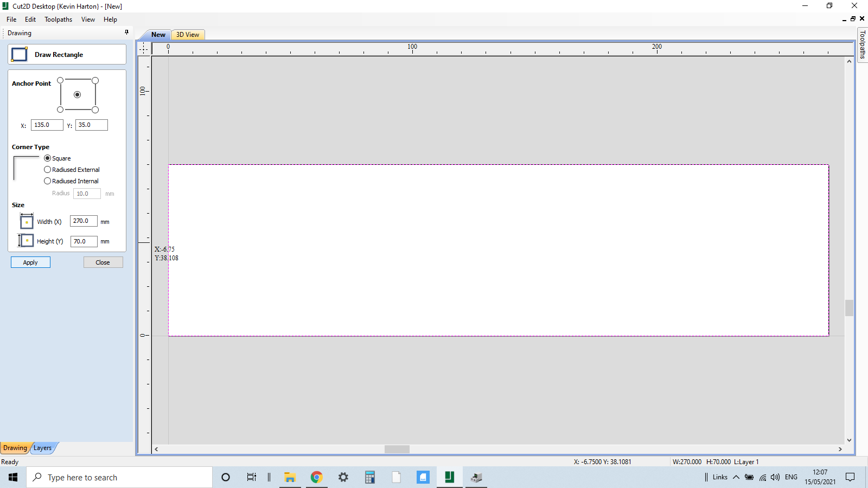Click the ruler origin corner icon
Screen dimensions: 868x488
144,48
